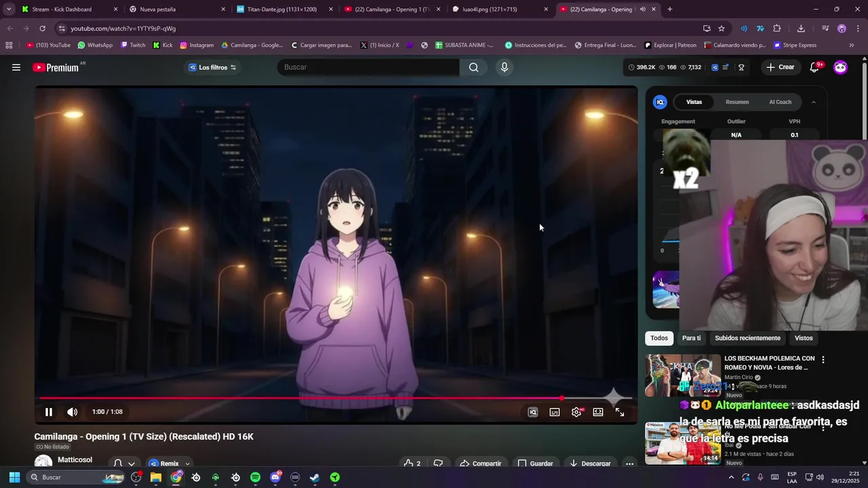Open the IQ button in player controls
The image size is (868, 488).
(533, 412)
